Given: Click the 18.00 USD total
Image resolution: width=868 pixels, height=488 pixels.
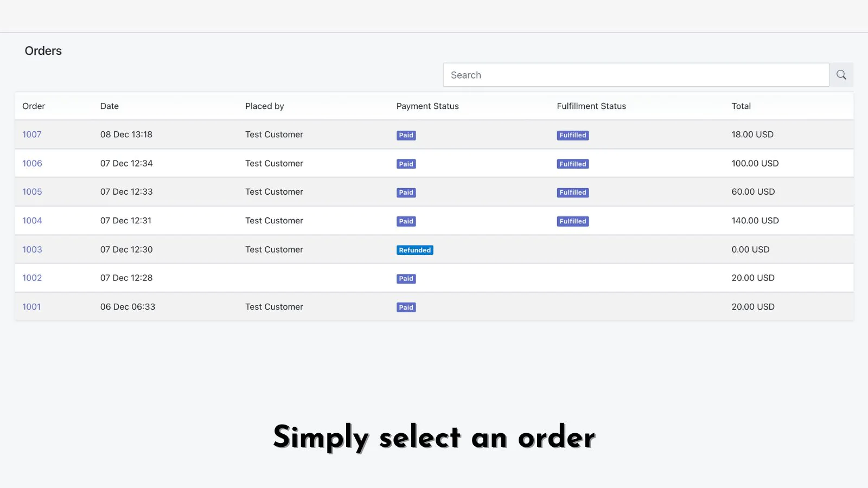Looking at the screenshot, I should coord(752,134).
